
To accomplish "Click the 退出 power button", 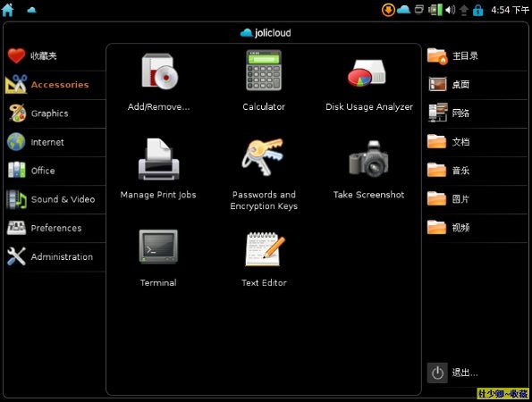I will pos(437,373).
